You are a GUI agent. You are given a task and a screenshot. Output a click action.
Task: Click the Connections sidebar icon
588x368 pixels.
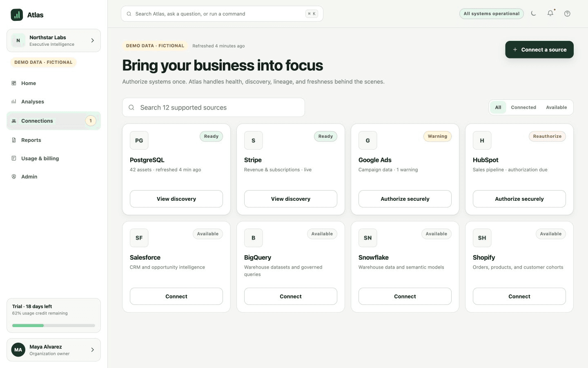[x=14, y=121]
